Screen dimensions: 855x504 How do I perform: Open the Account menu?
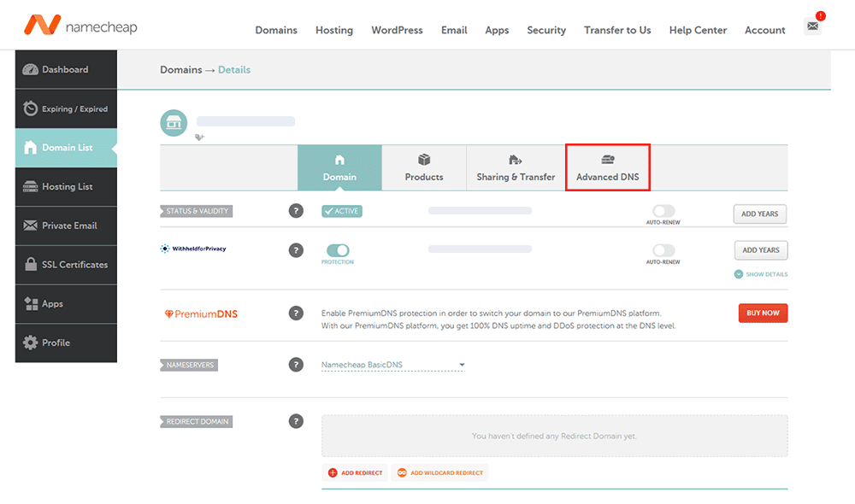pos(765,30)
